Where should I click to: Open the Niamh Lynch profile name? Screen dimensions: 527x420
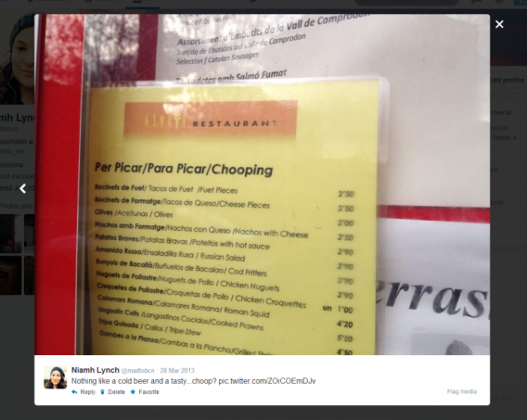click(96, 370)
